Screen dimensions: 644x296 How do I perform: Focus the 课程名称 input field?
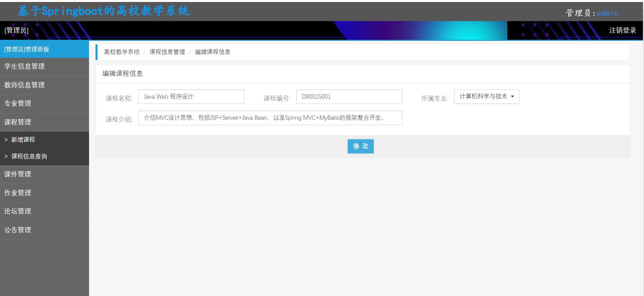coord(191,97)
